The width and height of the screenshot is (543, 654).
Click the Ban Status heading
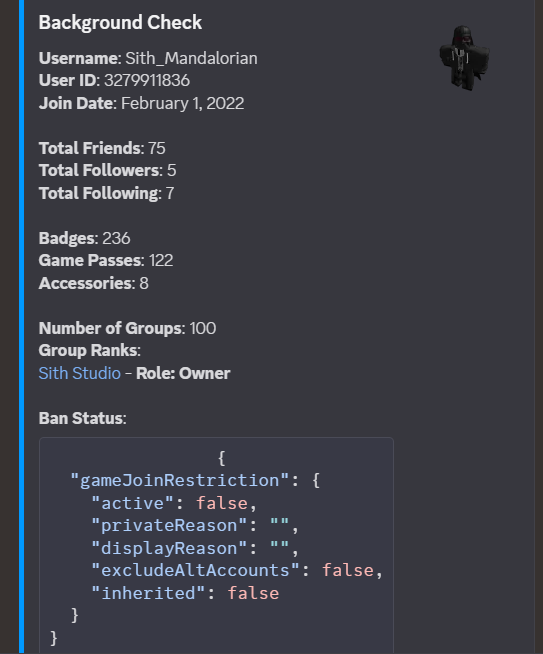pyautogui.click(x=83, y=418)
